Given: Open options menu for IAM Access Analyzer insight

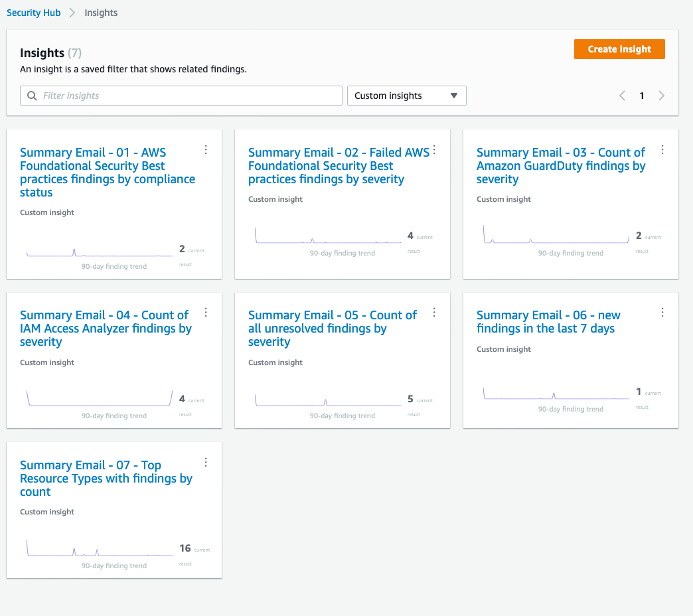Looking at the screenshot, I should click(x=206, y=312).
